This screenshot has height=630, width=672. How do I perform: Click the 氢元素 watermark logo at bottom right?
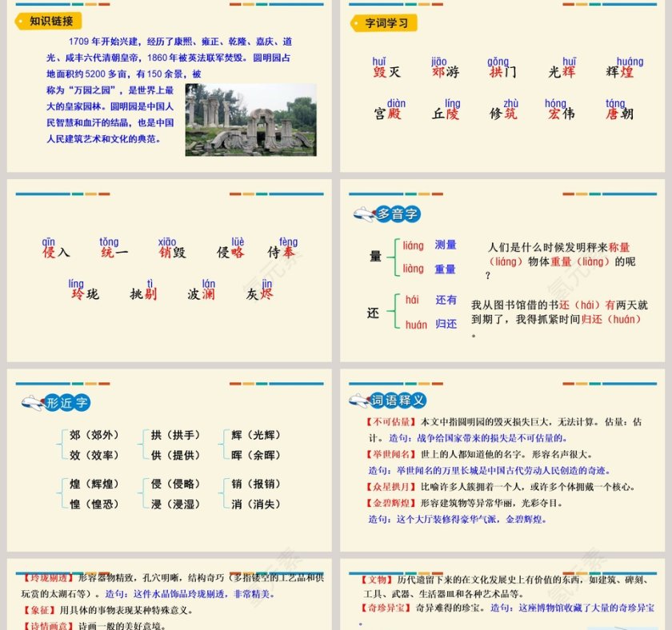point(578,577)
